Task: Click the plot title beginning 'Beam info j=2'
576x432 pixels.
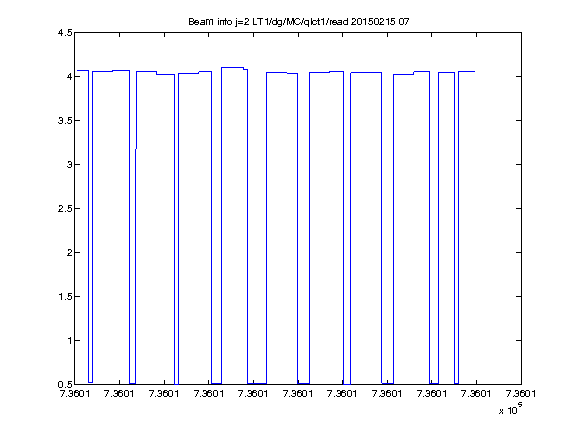Action: pos(299,22)
